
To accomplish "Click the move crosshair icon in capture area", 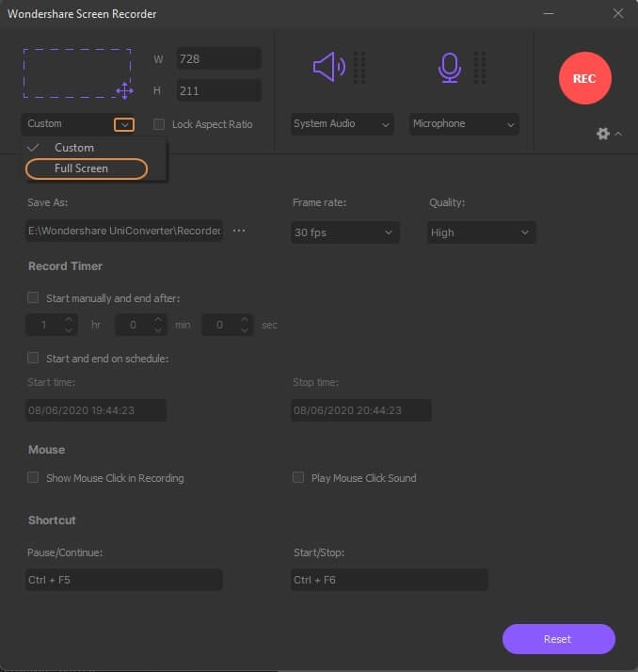I will (124, 90).
